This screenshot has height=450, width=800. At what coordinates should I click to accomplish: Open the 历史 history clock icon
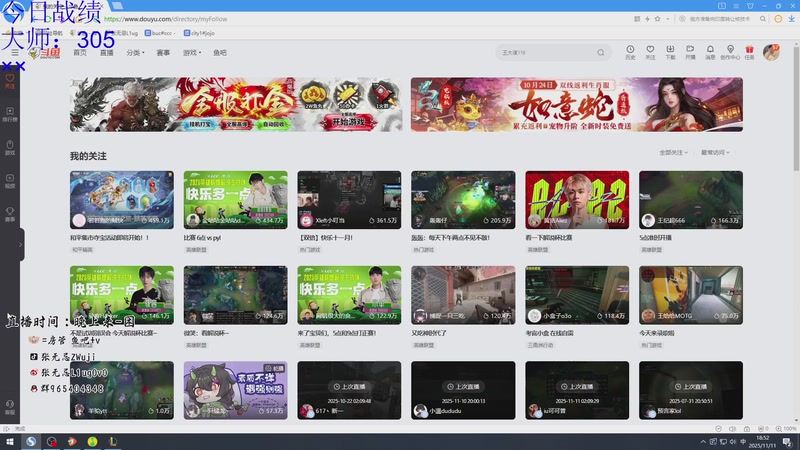click(630, 52)
